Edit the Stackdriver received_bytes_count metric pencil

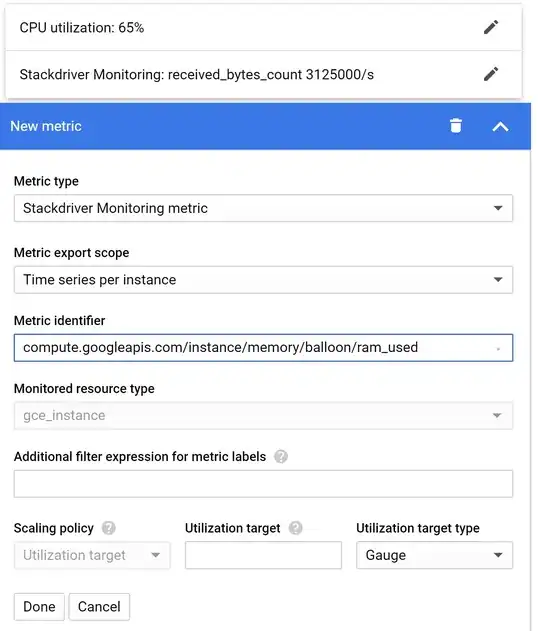491,74
